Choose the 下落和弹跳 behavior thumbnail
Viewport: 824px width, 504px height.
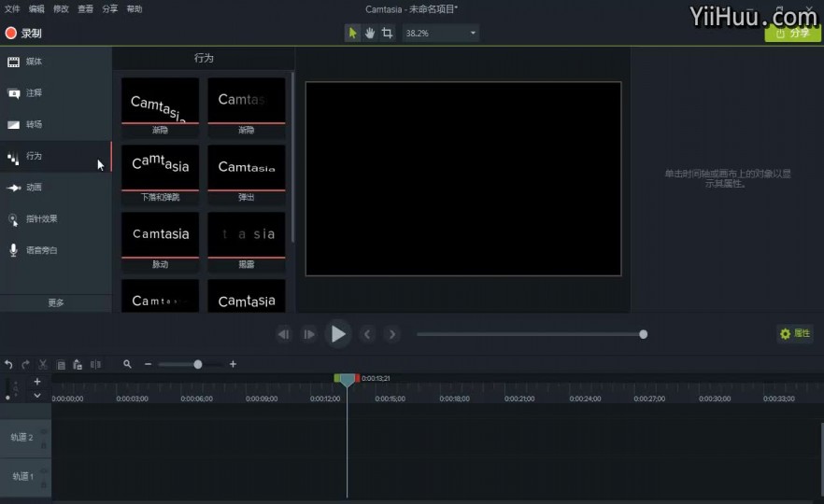pyautogui.click(x=161, y=174)
